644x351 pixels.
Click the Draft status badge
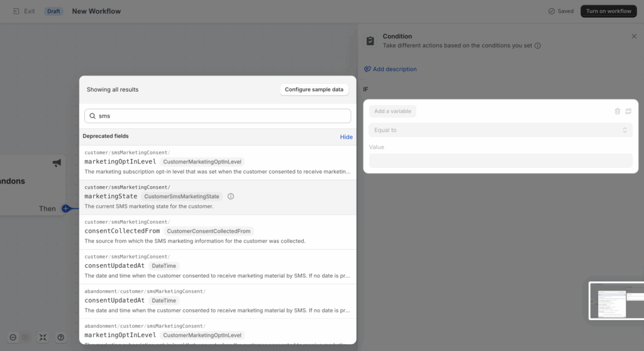point(53,11)
